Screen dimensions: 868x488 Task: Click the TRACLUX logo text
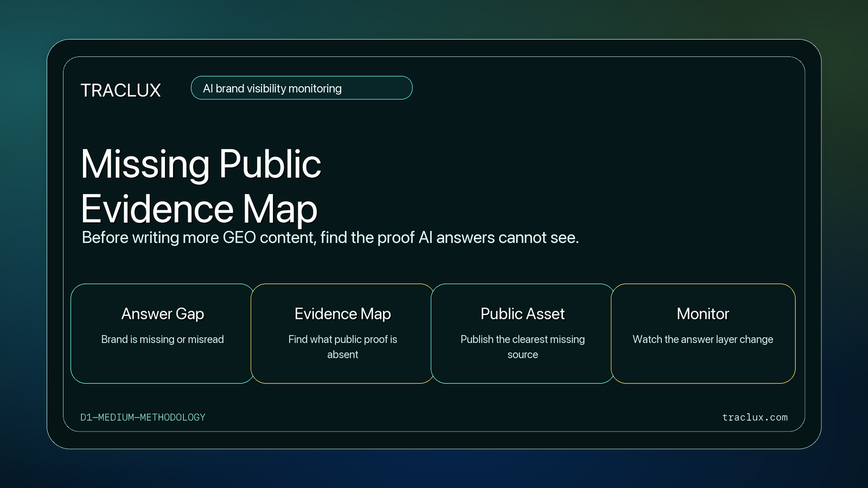coord(120,90)
